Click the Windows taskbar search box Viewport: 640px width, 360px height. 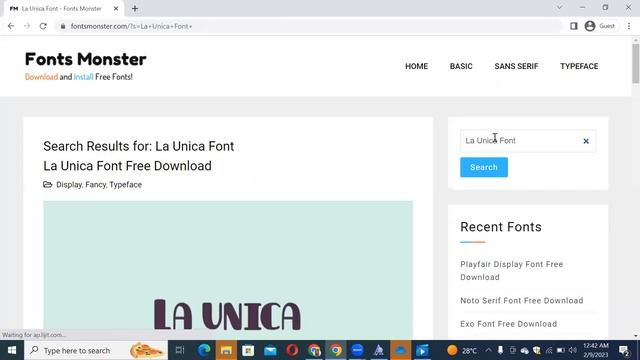pos(96,350)
